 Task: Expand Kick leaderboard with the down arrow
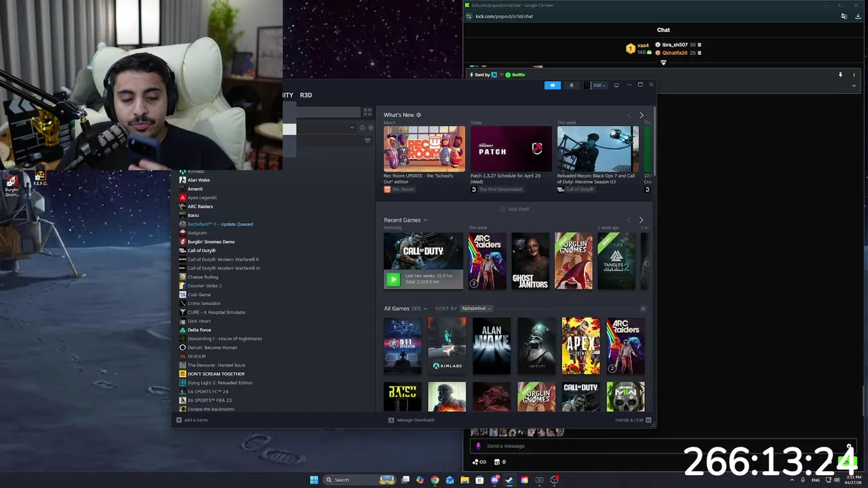pos(663,62)
